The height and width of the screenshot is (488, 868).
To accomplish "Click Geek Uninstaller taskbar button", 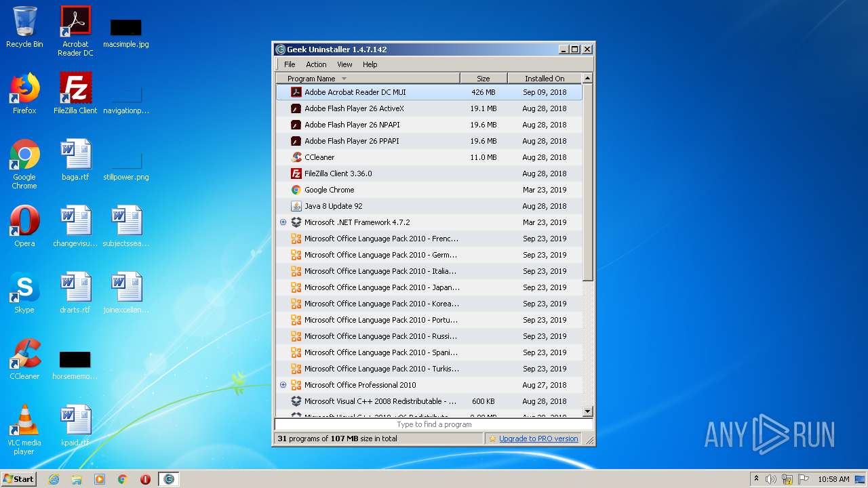I will [x=169, y=479].
